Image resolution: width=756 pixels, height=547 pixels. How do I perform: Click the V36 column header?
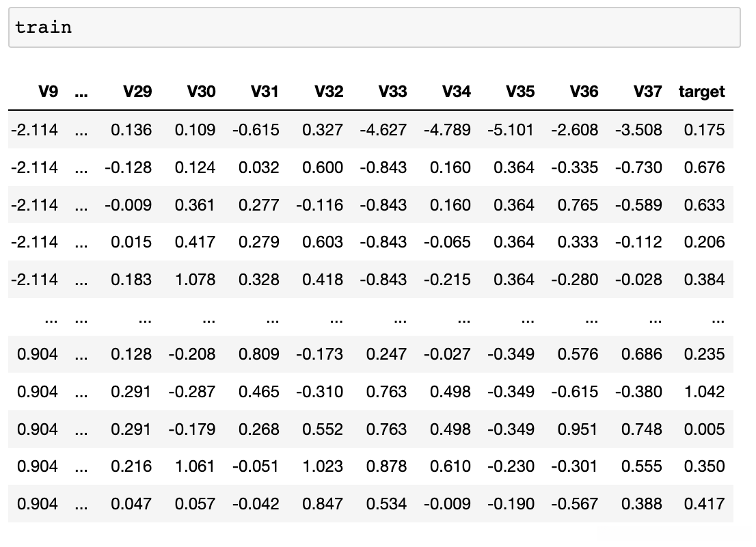[x=584, y=92]
